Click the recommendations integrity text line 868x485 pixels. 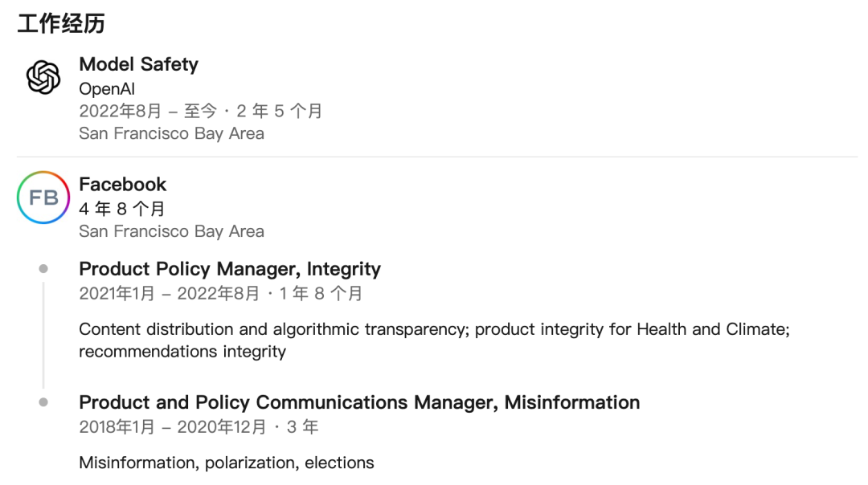[x=182, y=352]
